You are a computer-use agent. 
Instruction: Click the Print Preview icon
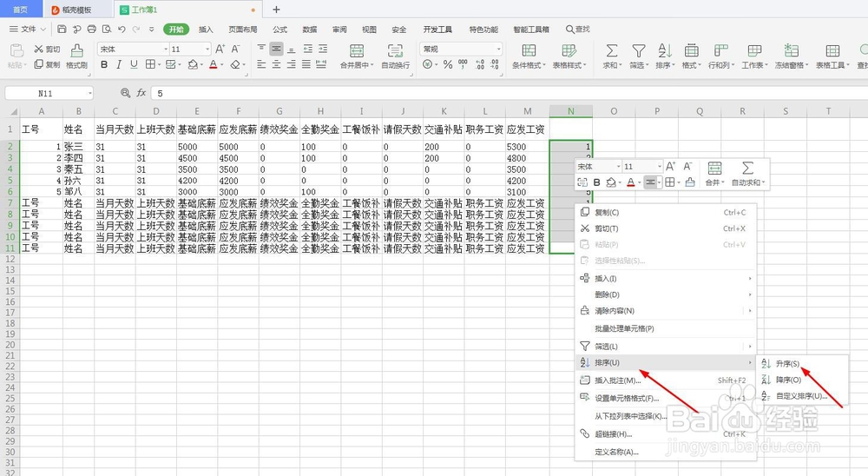click(x=107, y=29)
